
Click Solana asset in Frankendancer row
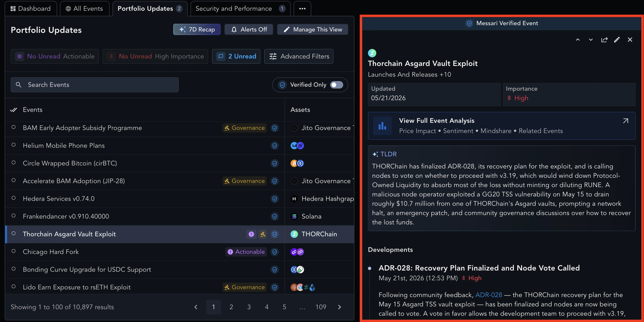[x=306, y=217]
